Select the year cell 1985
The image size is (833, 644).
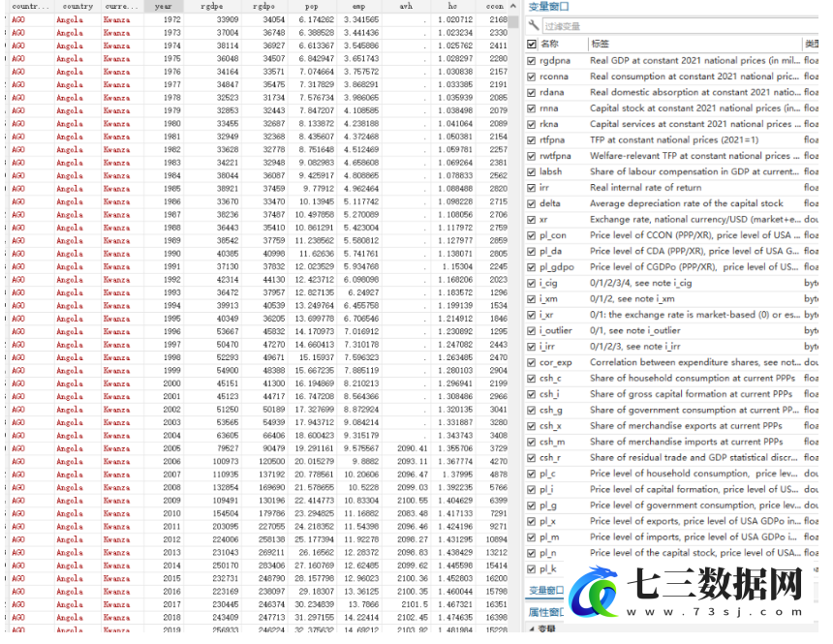[x=171, y=189]
